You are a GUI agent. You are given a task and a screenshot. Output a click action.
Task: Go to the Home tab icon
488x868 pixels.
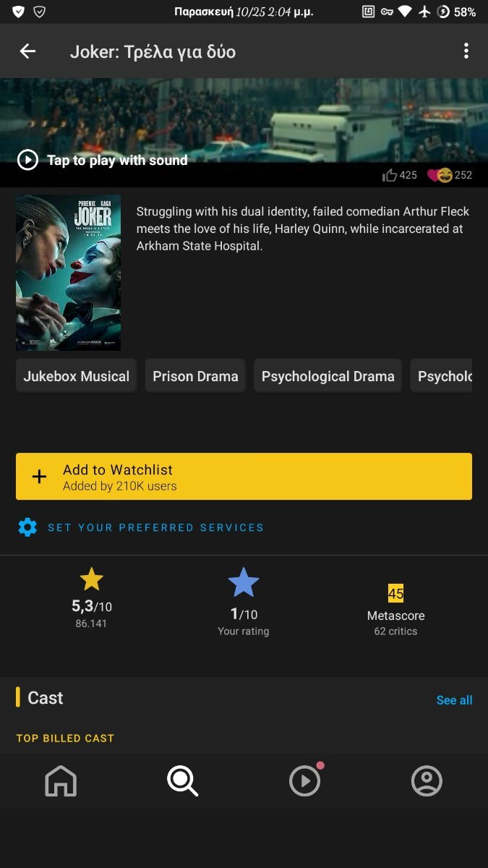pyautogui.click(x=61, y=781)
